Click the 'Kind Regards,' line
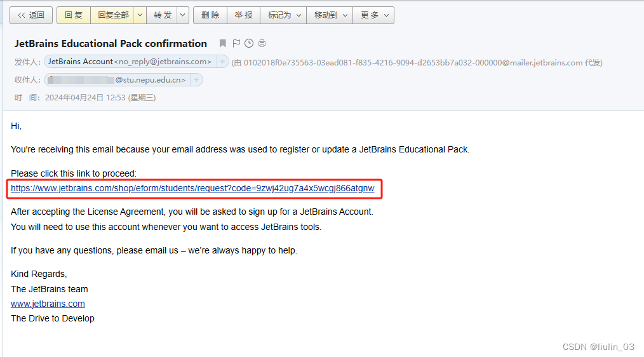644x357 pixels. [x=39, y=274]
